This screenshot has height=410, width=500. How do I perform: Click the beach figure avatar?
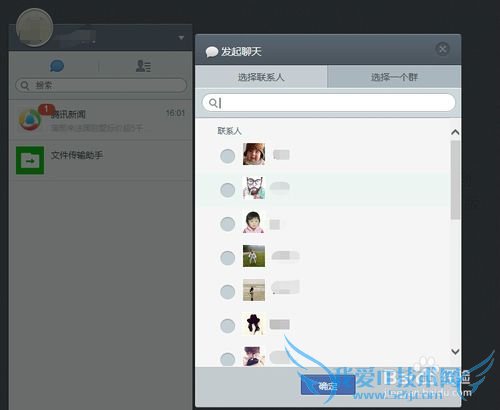pyautogui.click(x=254, y=290)
